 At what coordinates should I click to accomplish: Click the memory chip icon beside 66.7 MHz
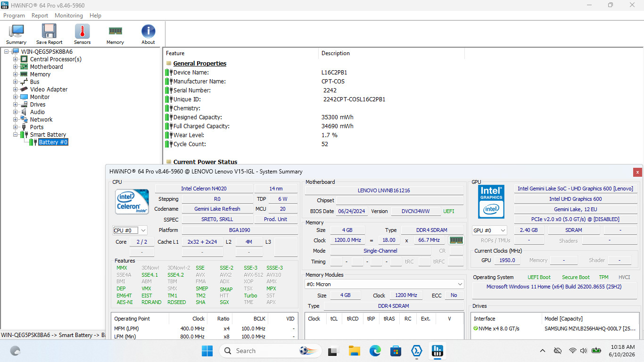pos(456,240)
